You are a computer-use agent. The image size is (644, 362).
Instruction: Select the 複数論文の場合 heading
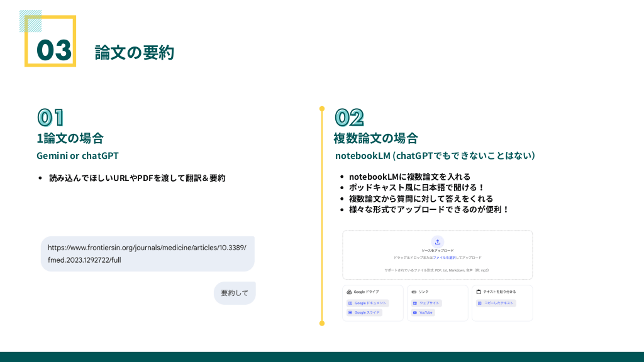tap(375, 138)
